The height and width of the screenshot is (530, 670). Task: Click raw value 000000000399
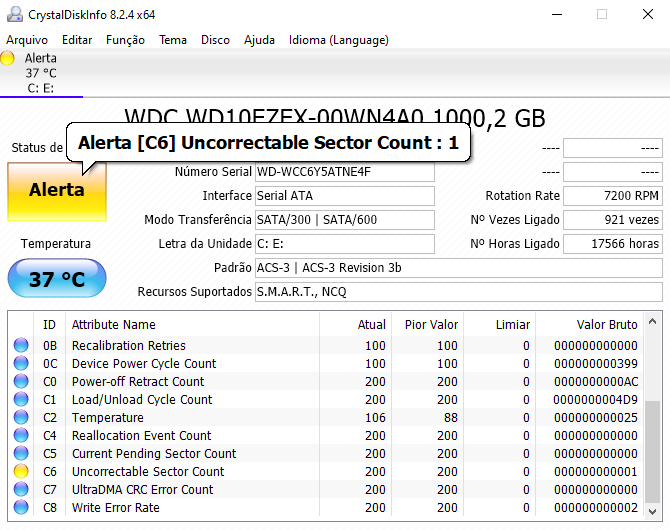[x=596, y=364]
